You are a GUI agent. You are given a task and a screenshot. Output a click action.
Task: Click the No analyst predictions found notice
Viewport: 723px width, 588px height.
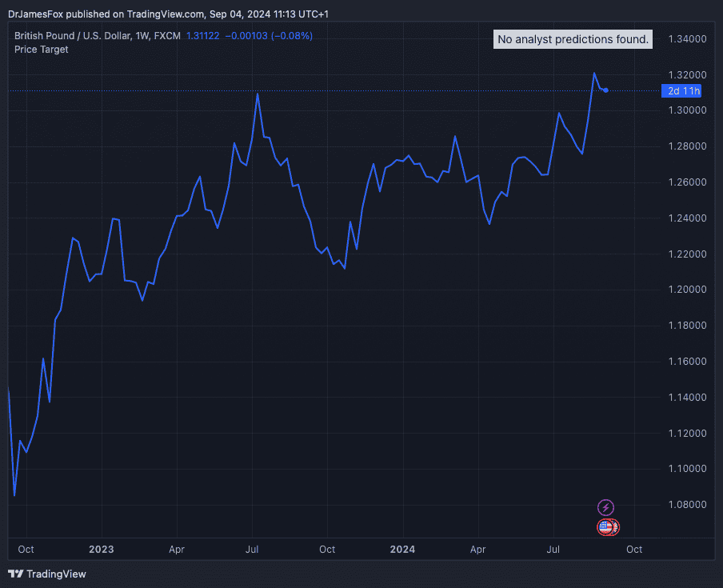(573, 39)
